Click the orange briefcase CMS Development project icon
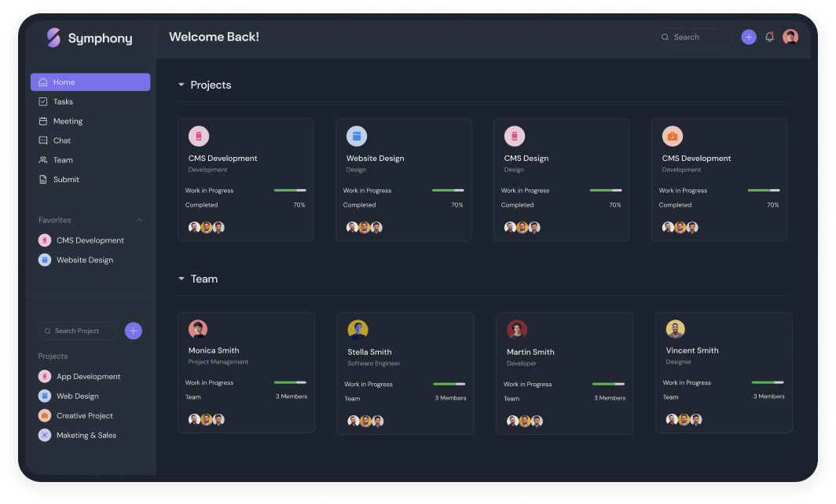Screen dimensions: 836x504 (673, 137)
